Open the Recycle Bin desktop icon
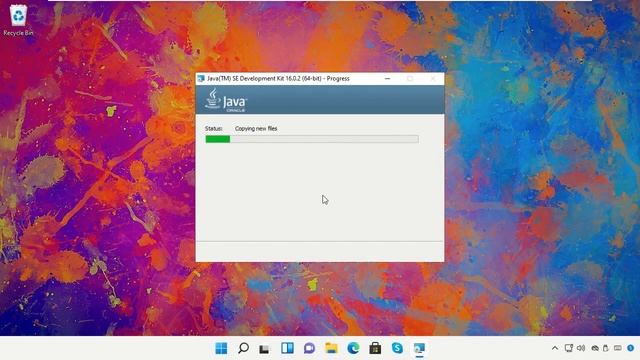This screenshot has height=360, width=640. pos(18,20)
